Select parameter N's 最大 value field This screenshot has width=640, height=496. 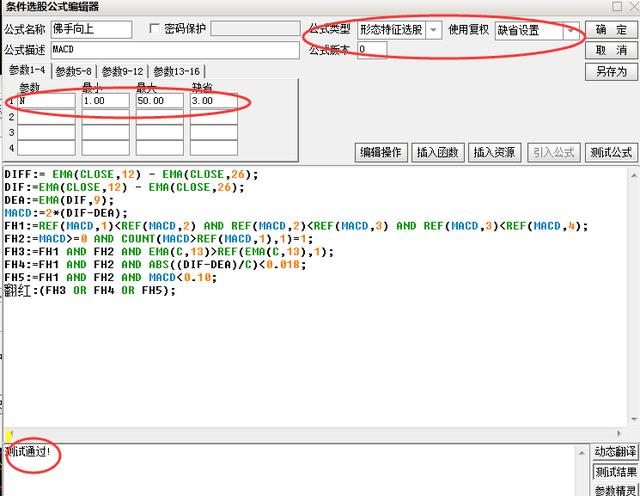tap(159, 101)
